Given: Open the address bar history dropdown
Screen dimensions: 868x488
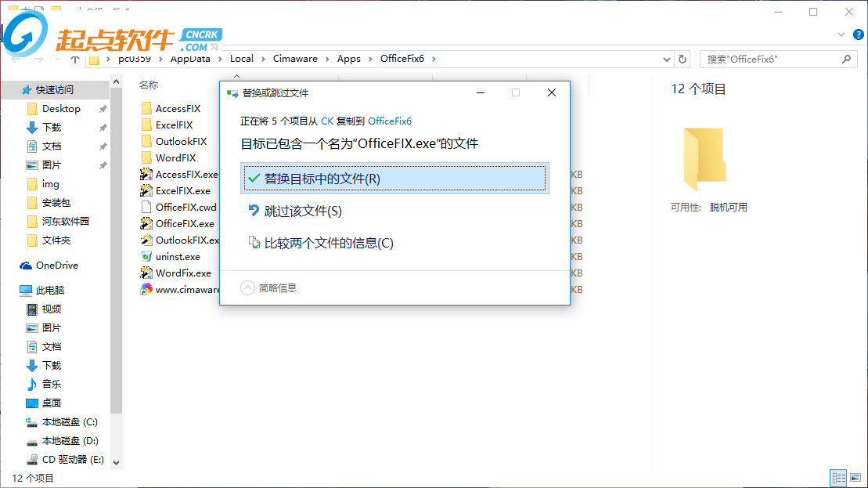Looking at the screenshot, I should pyautogui.click(x=667, y=59).
